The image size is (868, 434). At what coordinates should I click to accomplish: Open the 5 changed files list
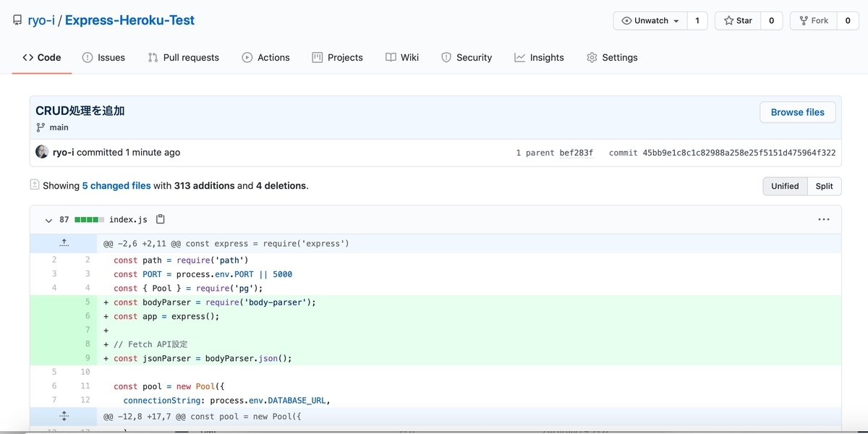point(116,186)
